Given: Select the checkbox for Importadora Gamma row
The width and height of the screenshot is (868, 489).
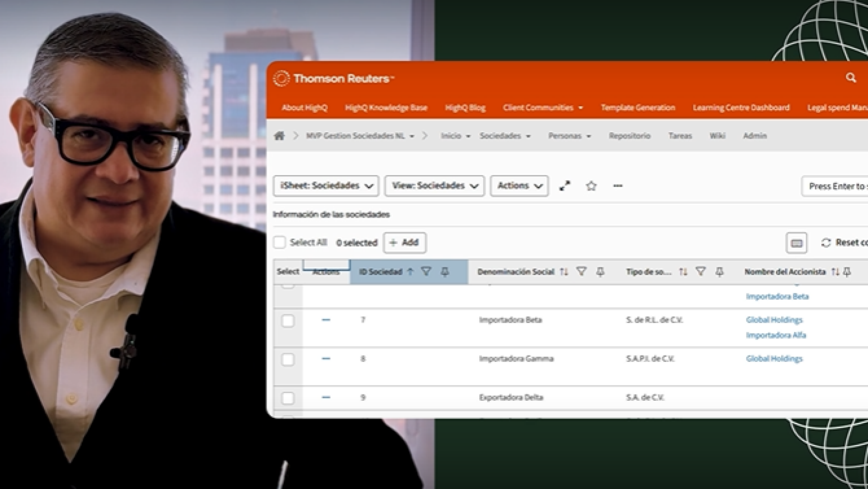Looking at the screenshot, I should [288, 359].
